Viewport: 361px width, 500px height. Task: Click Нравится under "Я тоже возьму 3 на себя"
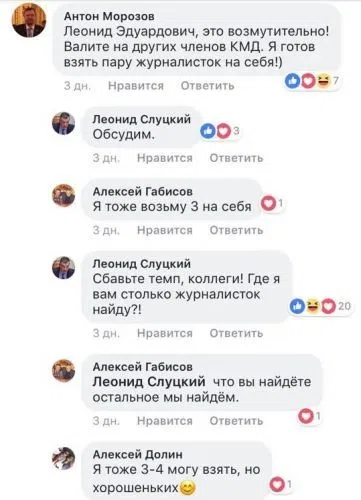click(x=165, y=230)
